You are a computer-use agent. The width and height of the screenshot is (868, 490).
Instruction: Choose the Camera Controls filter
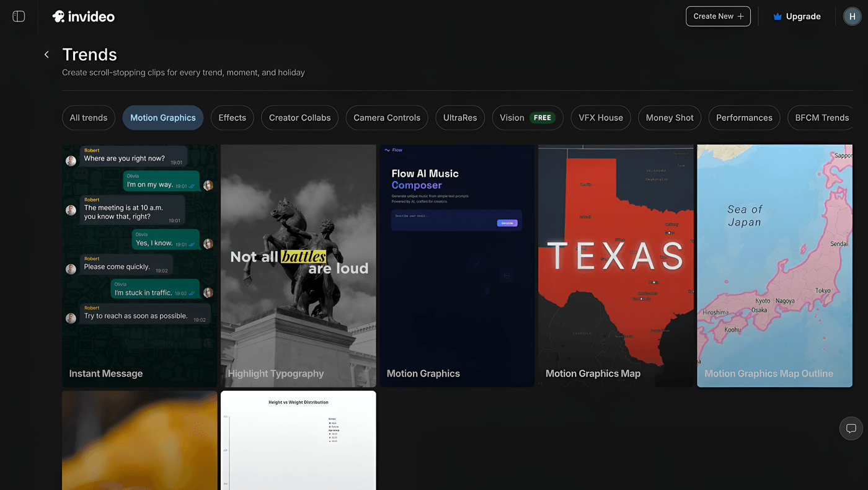[387, 118]
